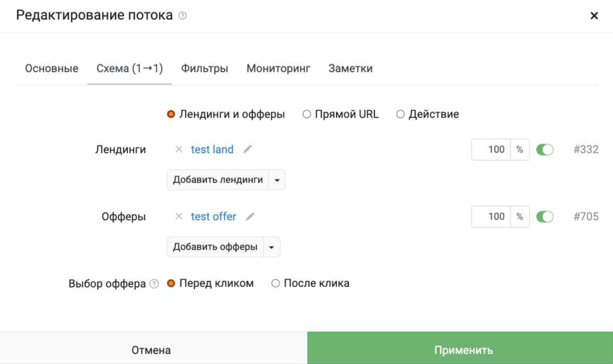Remove test offer with X icon
This screenshot has width=613, height=364.
coord(178,216)
